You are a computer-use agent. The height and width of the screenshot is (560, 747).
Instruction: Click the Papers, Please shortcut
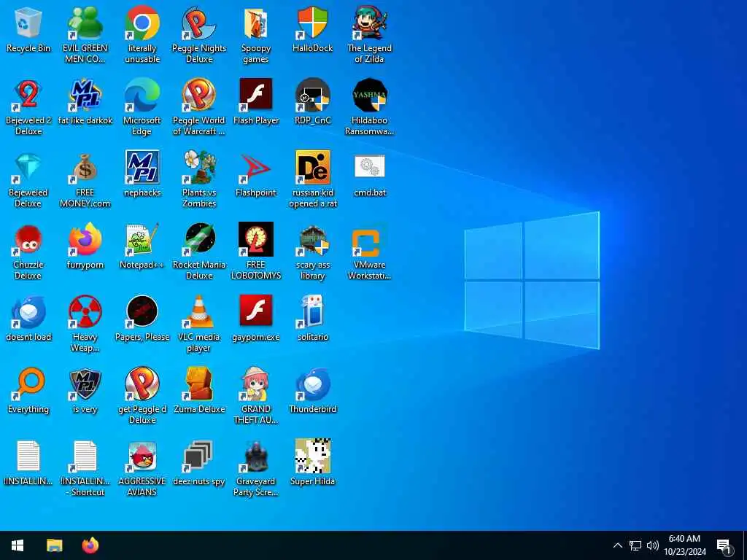coord(142,312)
